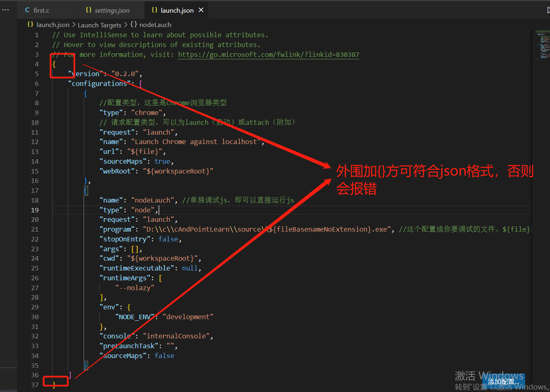550x392 pixels.
Task: Open the nodeLauch breadcrumb dropdown
Action: 155,25
